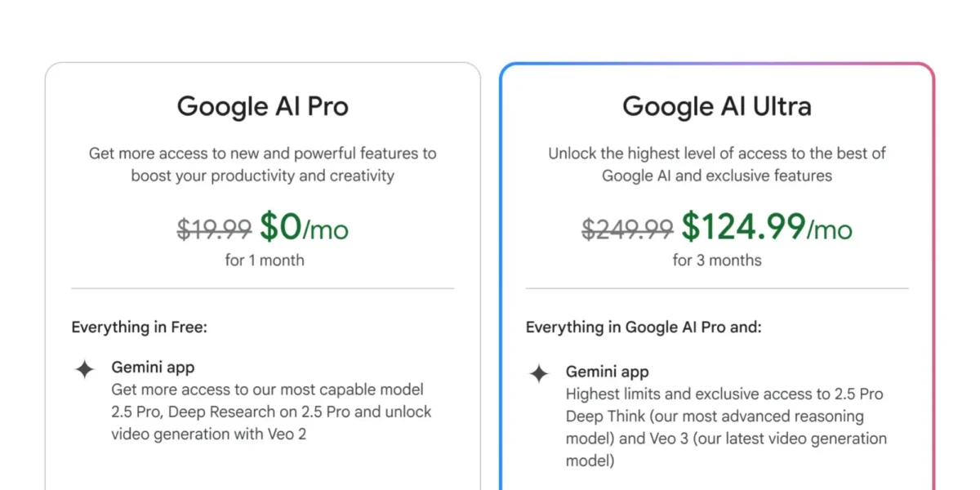This screenshot has width=980, height=490.
Task: Click 'Everything in Free:' heading
Action: click(x=140, y=327)
